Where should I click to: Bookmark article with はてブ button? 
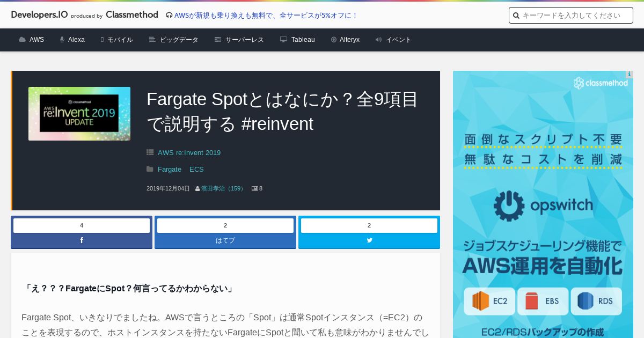point(225,240)
